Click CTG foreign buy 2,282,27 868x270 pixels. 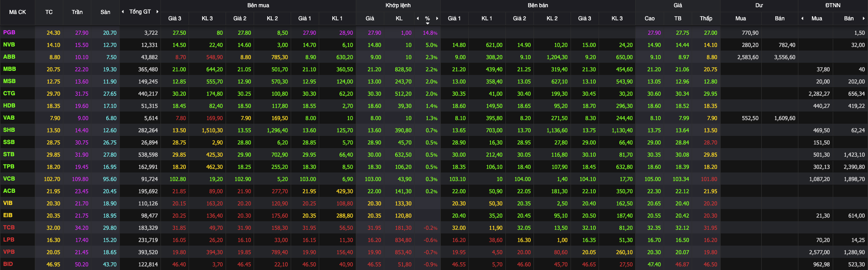(x=819, y=94)
